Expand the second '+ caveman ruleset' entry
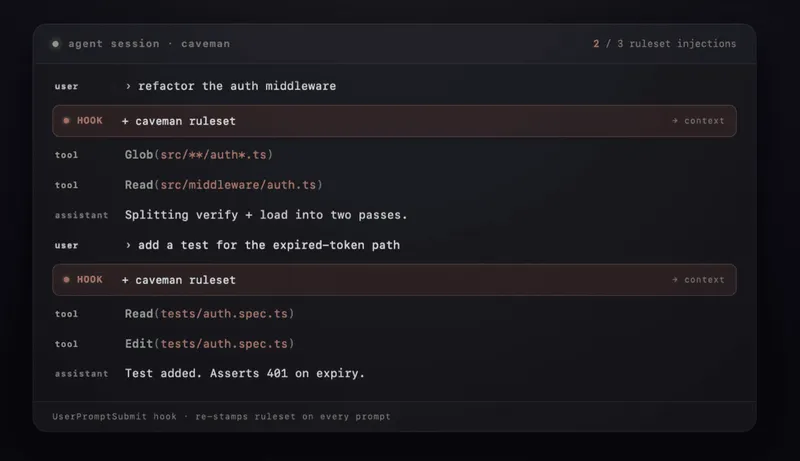This screenshot has height=461, width=800. [x=178, y=280]
